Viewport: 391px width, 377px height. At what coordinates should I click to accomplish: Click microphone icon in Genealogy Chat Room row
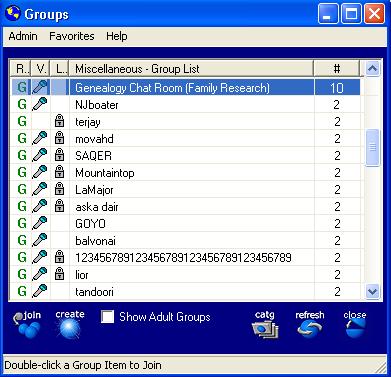coord(40,87)
